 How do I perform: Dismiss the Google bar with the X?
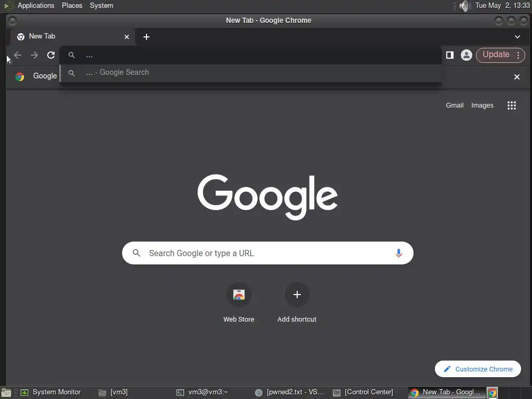pyautogui.click(x=517, y=77)
